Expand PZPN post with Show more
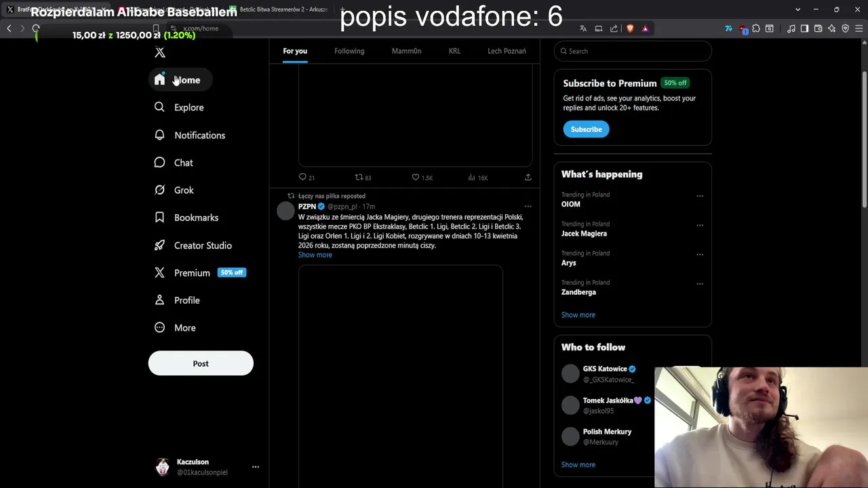The width and height of the screenshot is (868, 488). point(315,255)
